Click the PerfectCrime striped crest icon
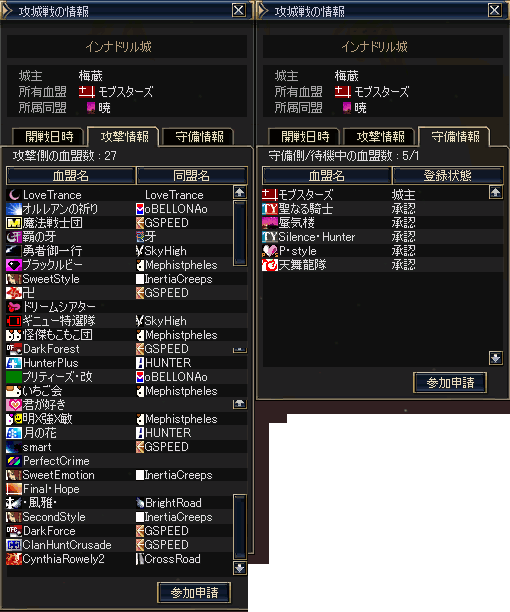The width and height of the screenshot is (510, 612). (x=14, y=461)
